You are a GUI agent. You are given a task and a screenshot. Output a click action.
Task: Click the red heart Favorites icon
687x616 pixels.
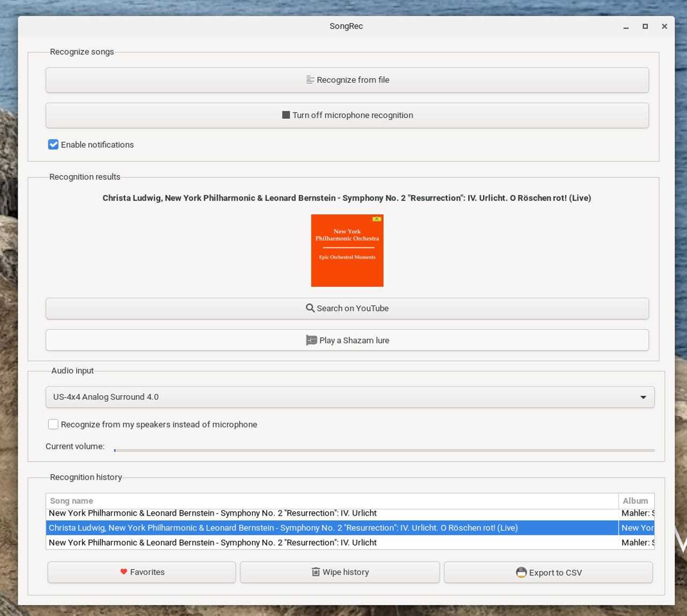click(x=123, y=572)
